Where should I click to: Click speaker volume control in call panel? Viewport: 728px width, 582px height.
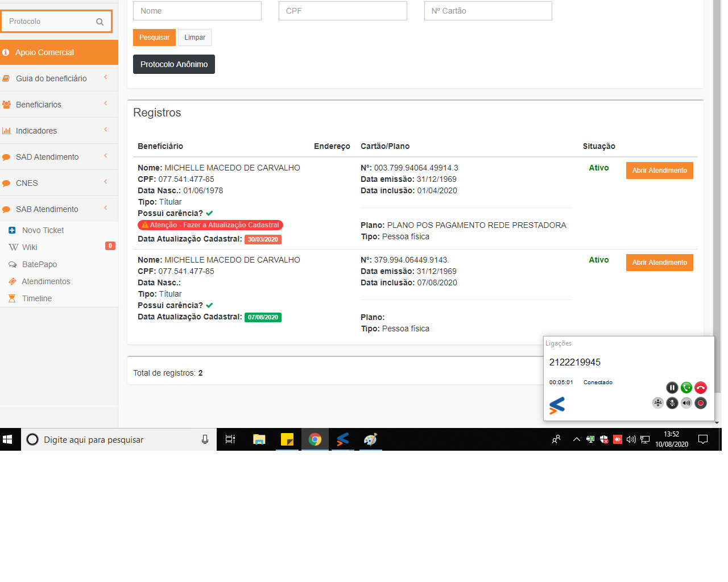click(686, 403)
